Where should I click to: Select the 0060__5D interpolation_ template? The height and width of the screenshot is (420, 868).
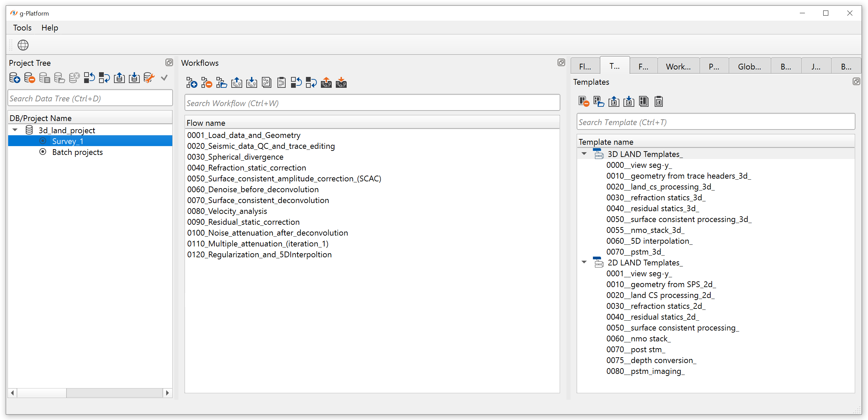pos(649,241)
